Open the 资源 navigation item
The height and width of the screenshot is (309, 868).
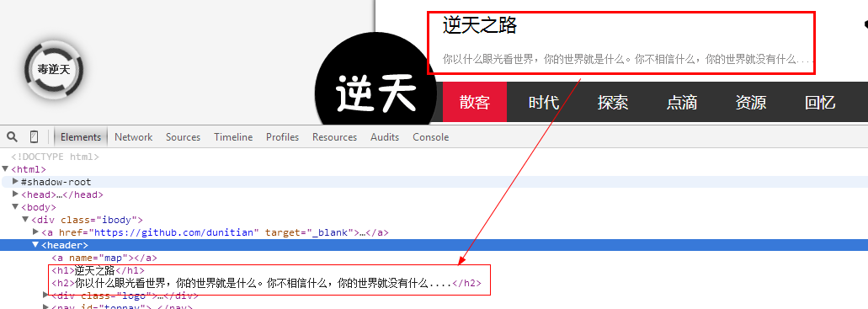tap(751, 102)
